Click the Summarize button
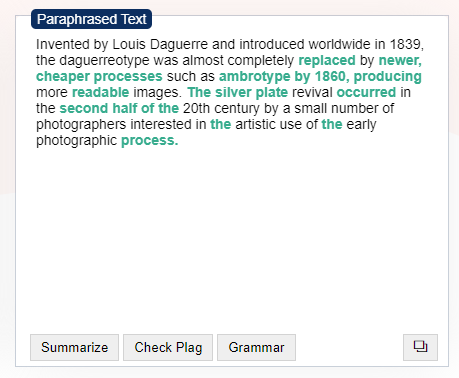 74,347
